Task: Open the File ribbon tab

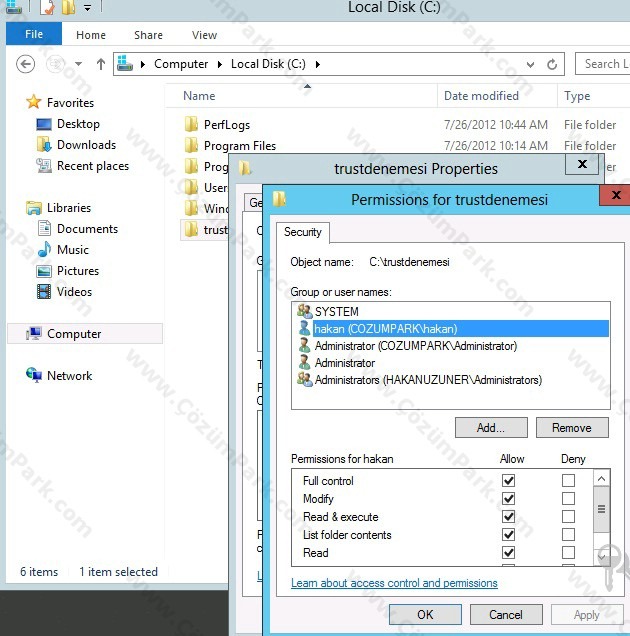Action: coord(34,34)
